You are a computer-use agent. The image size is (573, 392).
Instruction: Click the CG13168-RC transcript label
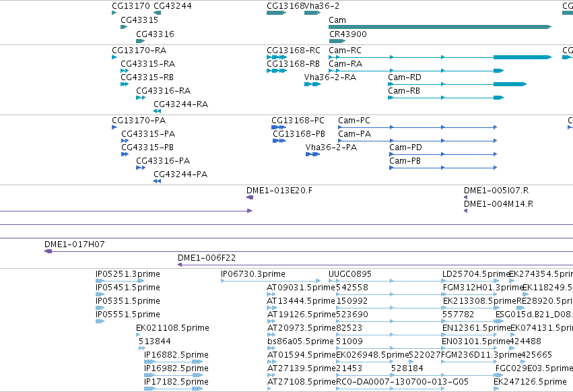coord(294,50)
